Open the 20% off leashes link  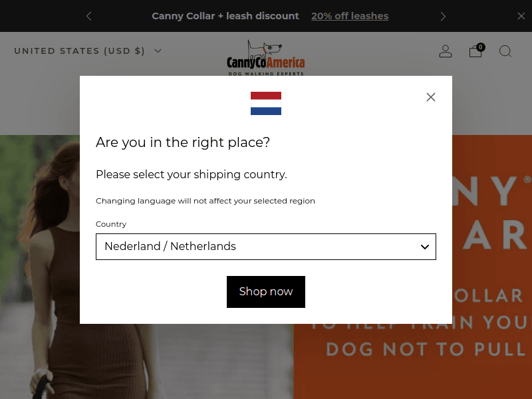click(x=350, y=16)
